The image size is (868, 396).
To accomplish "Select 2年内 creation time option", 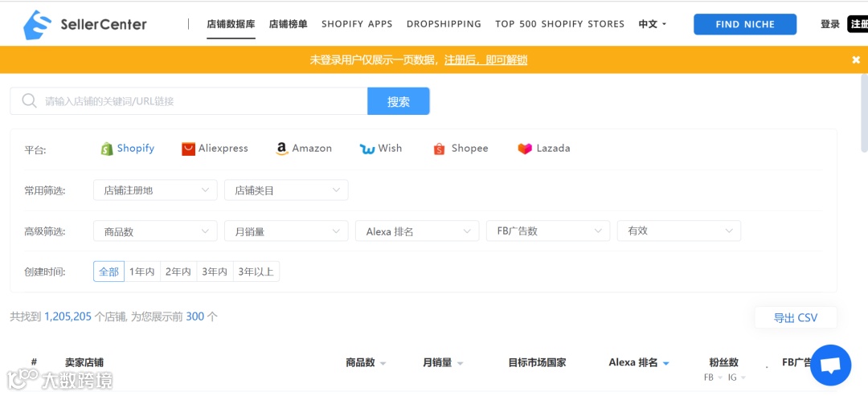I will point(178,271).
